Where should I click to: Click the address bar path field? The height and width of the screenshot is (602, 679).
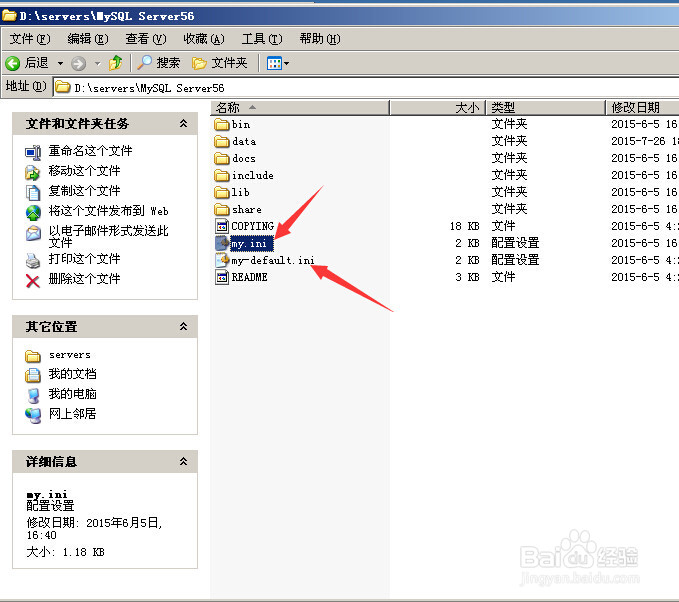click(x=366, y=88)
